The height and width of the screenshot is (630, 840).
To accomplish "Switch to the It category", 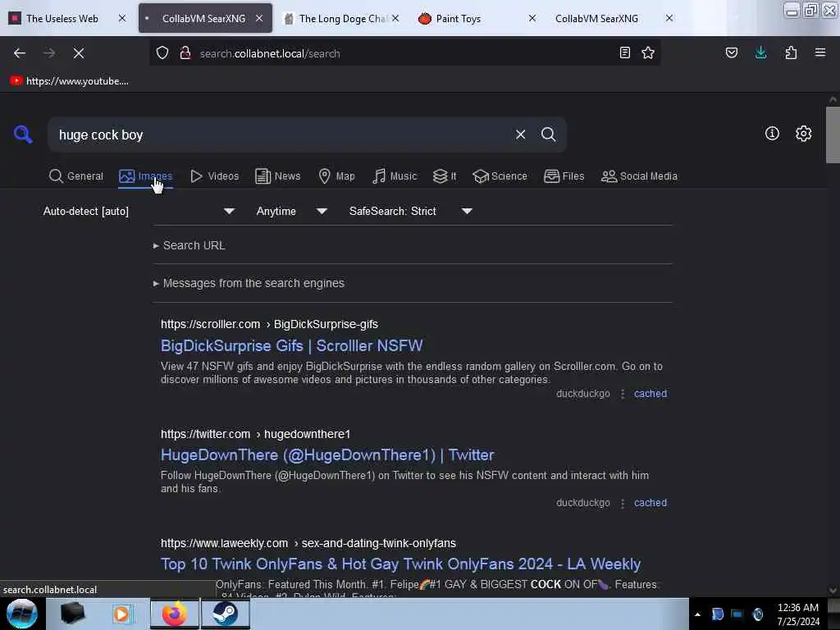I will (445, 176).
